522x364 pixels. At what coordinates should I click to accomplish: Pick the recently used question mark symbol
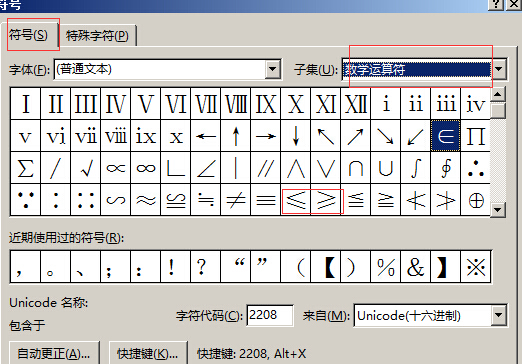pos(206,267)
